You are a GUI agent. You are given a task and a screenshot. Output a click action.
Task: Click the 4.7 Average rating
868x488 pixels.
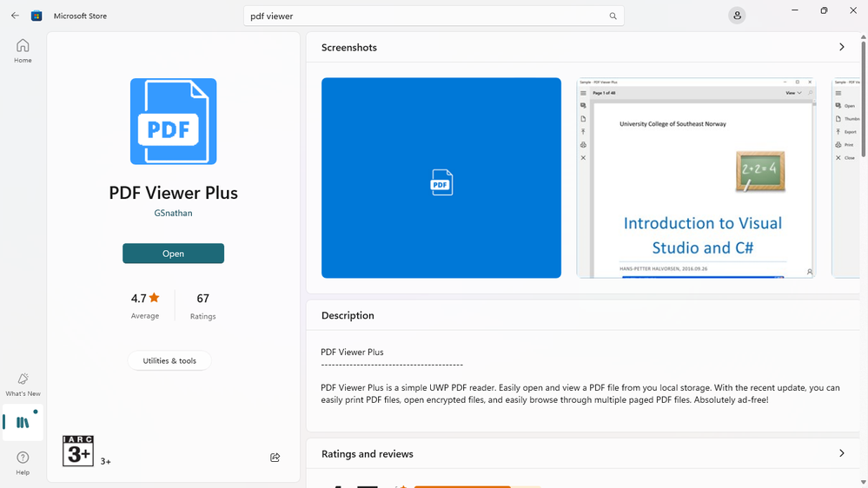coord(145,306)
